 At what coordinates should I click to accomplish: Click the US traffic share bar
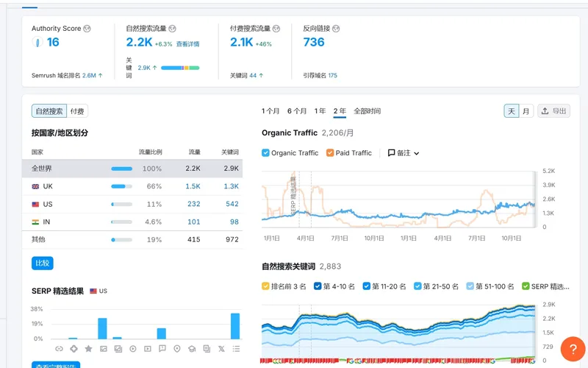coord(121,205)
